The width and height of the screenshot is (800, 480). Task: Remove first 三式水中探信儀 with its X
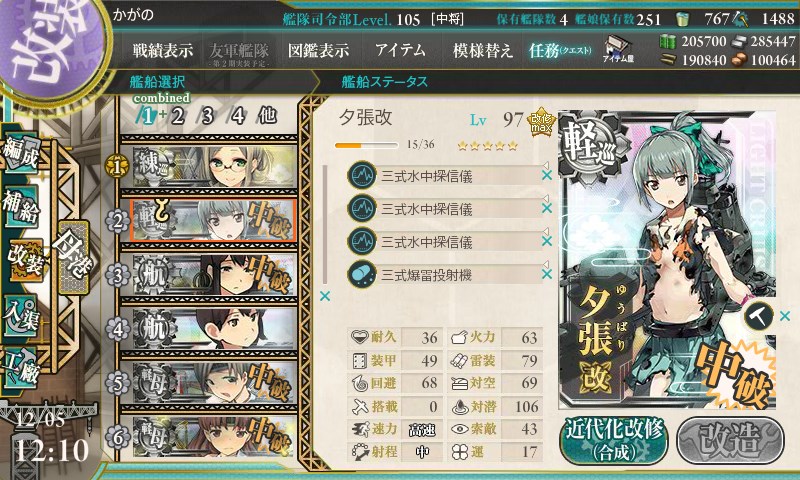point(547,175)
